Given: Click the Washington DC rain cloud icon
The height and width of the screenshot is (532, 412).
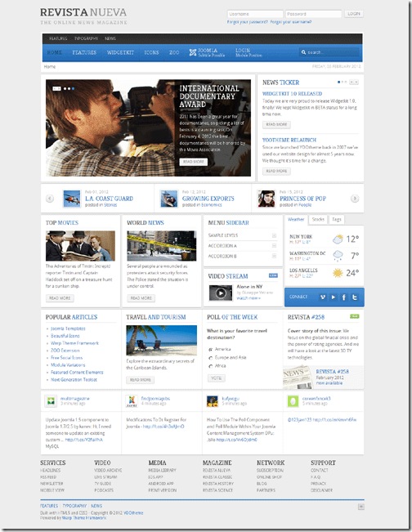Looking at the screenshot, I should click(x=338, y=256).
